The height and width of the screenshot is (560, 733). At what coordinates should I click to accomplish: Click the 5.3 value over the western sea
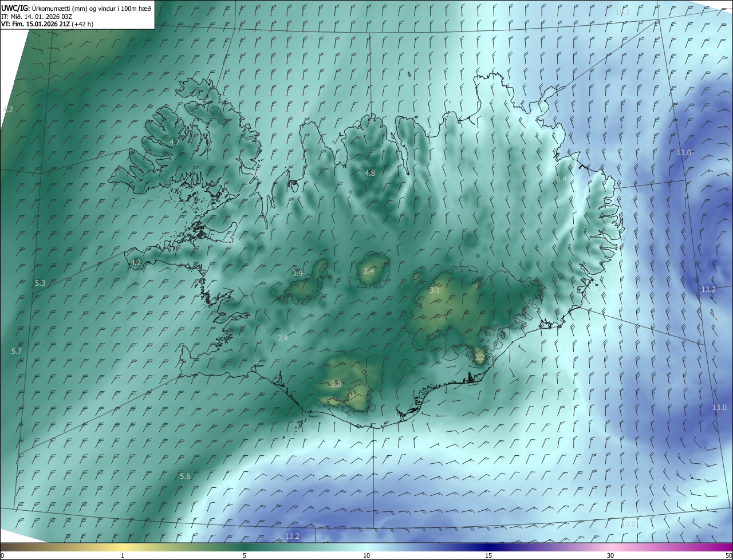(x=40, y=283)
